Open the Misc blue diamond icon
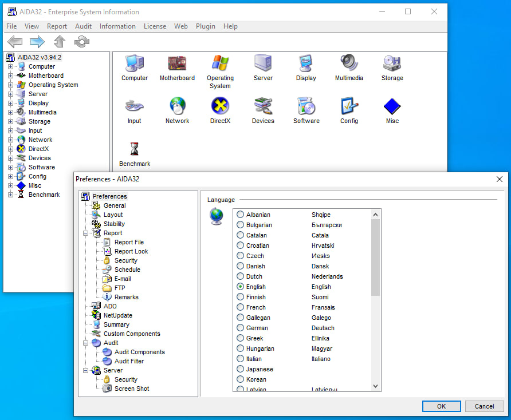 pos(392,106)
